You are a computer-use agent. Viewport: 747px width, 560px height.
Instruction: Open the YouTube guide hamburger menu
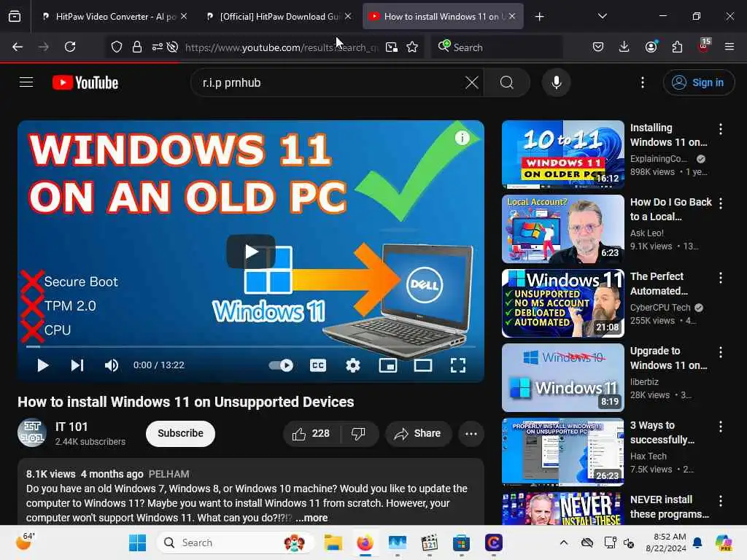pos(26,82)
